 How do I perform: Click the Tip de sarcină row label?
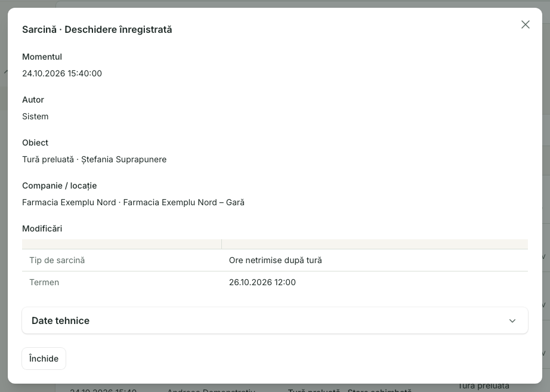point(57,260)
